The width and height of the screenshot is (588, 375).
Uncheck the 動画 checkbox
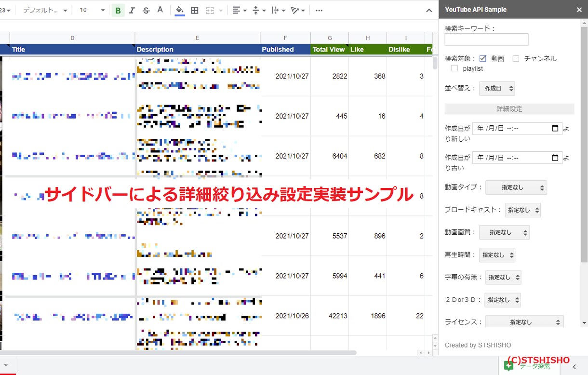[483, 58]
